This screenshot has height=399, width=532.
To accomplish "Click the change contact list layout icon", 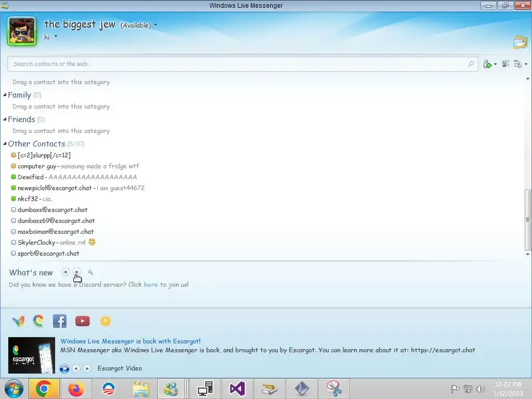I will pos(506,64).
